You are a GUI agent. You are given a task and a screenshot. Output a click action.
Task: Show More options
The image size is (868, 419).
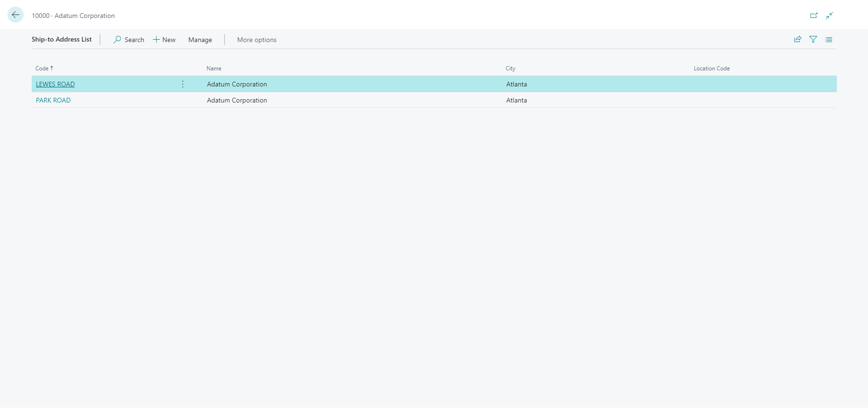(257, 40)
